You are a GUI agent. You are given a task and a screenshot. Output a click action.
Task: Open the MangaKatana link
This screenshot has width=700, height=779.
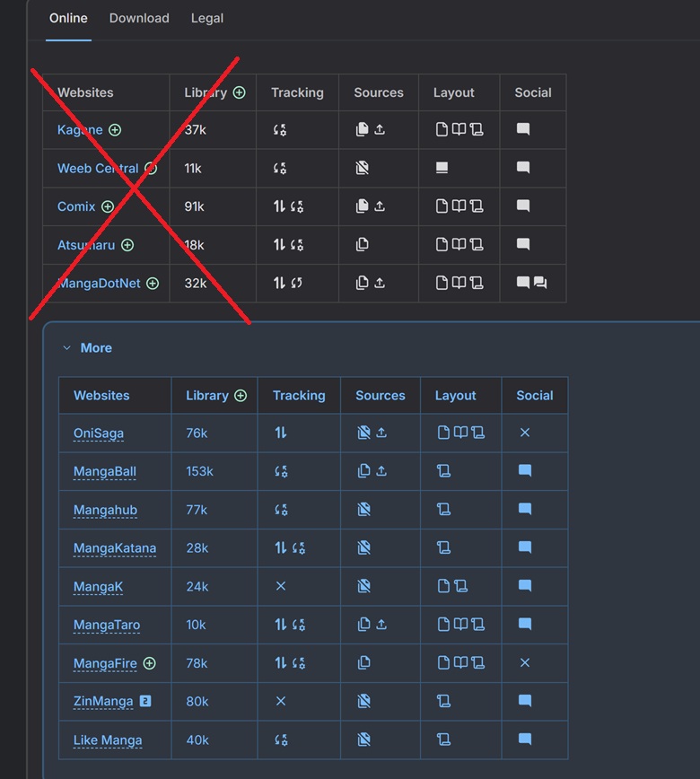click(115, 548)
